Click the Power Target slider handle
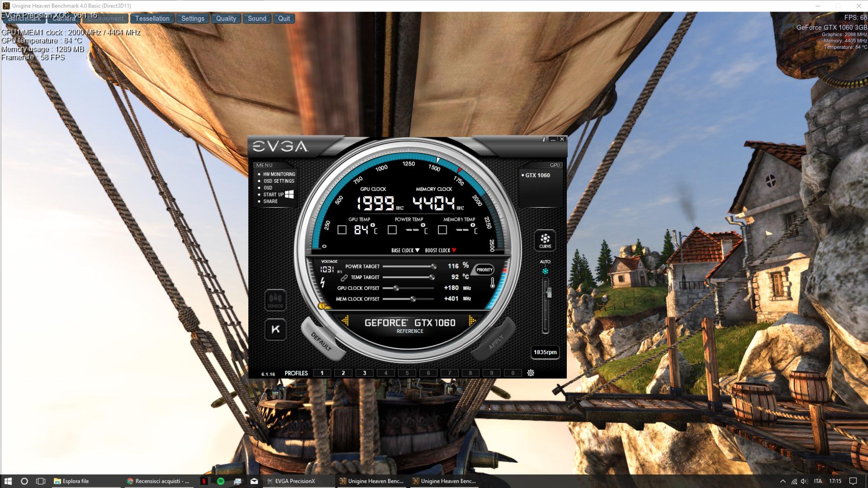The height and width of the screenshot is (488, 868). pos(433,267)
